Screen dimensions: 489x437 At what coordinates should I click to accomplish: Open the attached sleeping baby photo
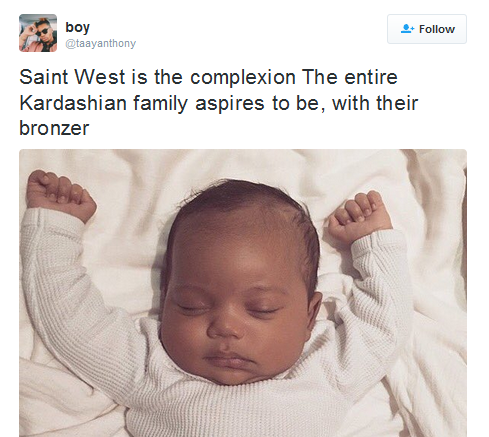click(243, 293)
